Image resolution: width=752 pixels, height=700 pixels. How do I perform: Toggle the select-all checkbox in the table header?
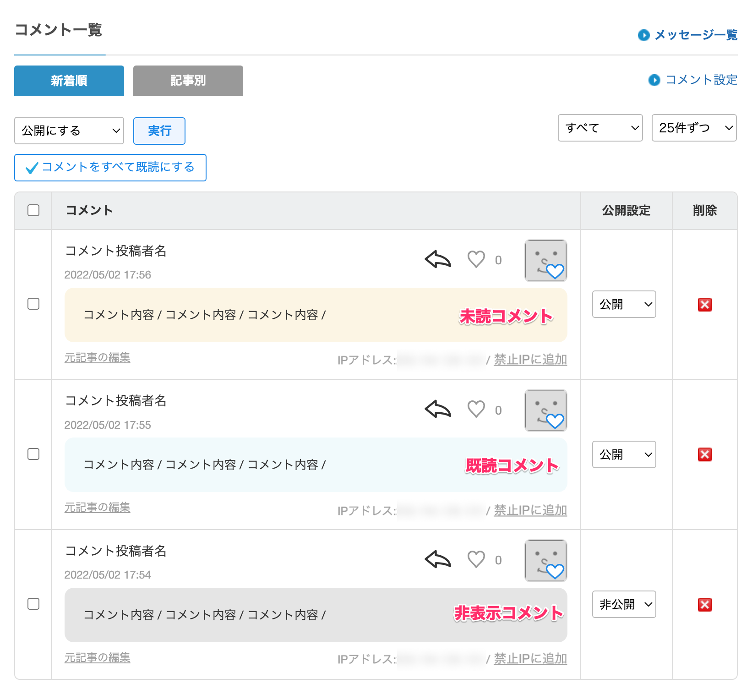[33, 210]
